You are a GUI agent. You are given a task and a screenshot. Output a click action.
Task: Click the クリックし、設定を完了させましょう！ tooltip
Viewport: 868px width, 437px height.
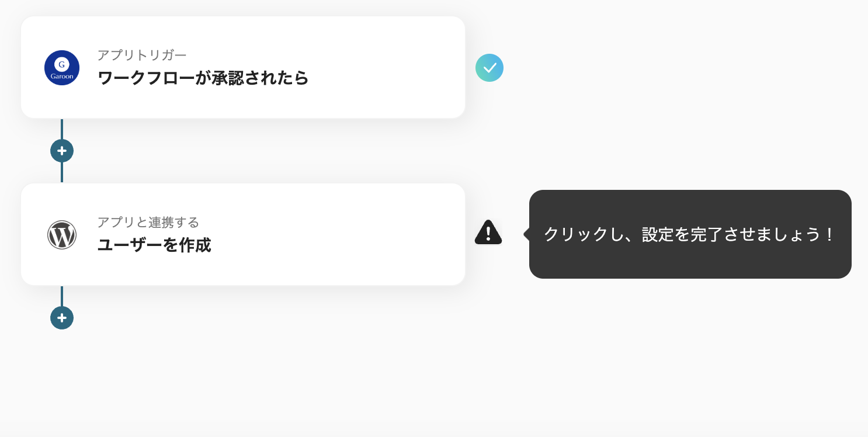coord(690,234)
